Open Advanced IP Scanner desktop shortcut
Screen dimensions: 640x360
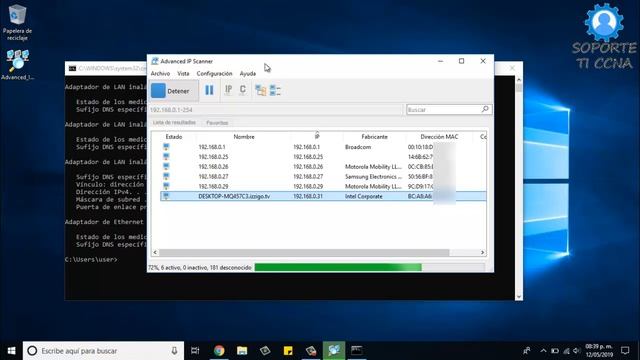pyautogui.click(x=17, y=64)
